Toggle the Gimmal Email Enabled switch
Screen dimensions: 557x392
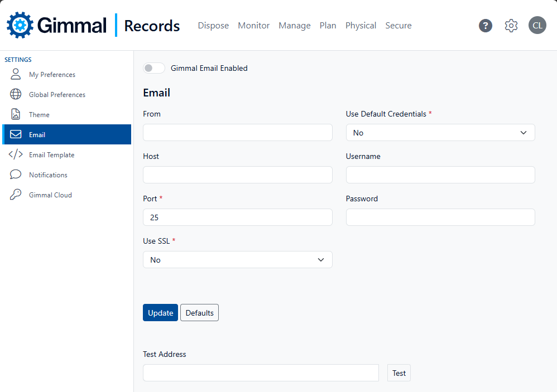click(154, 68)
